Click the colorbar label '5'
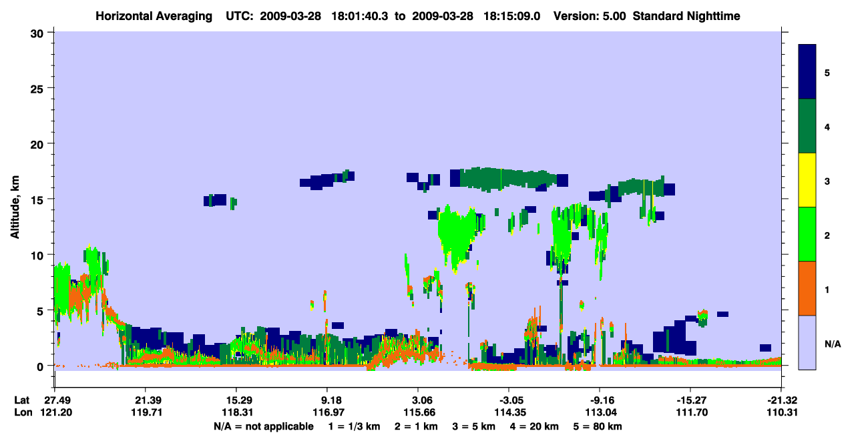The width and height of the screenshot is (868, 445). coord(827,72)
